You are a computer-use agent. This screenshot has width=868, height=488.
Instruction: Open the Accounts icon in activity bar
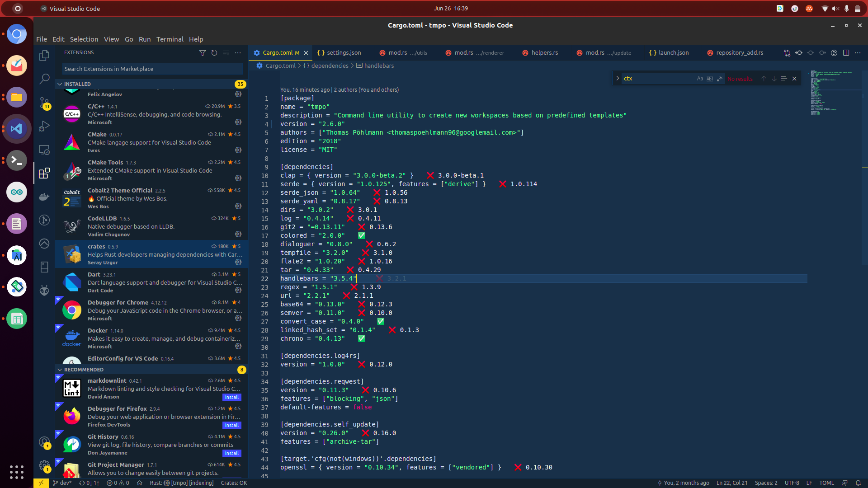pos(44,442)
